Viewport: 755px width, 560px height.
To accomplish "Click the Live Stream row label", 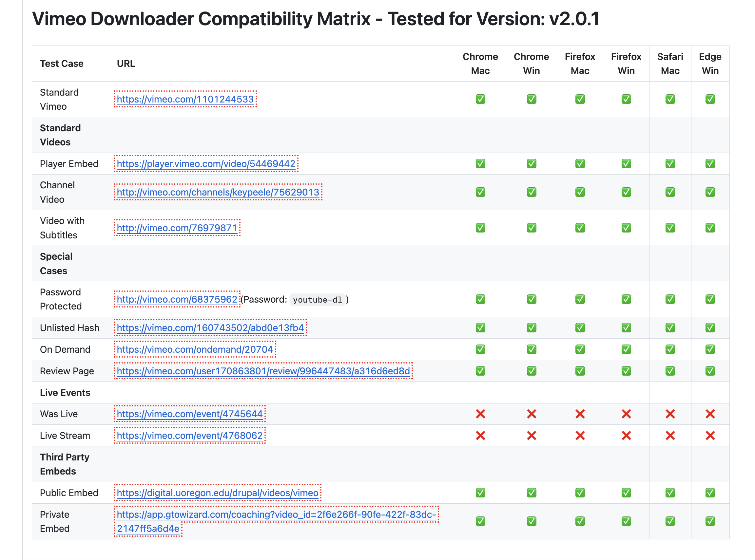I will pyautogui.click(x=65, y=436).
